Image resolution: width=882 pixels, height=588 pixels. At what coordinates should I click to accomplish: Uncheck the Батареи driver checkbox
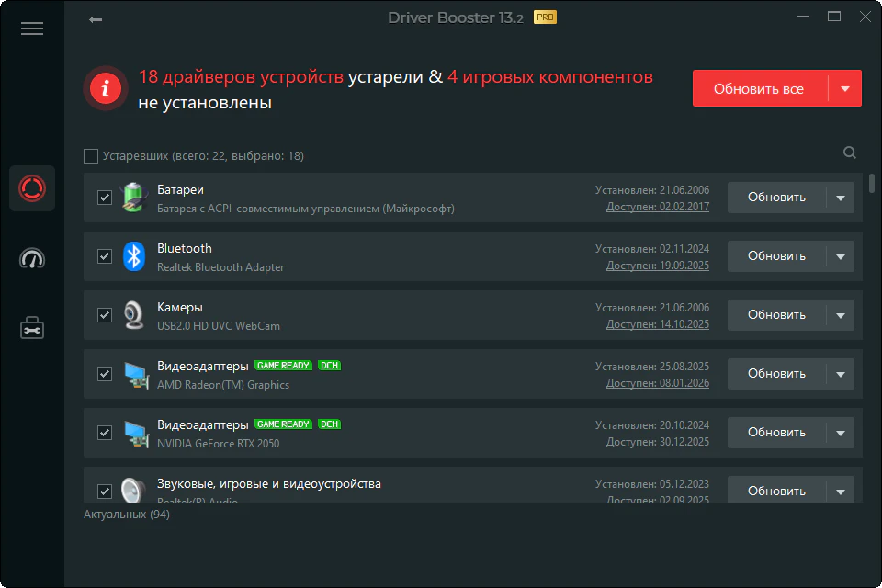[x=105, y=198]
